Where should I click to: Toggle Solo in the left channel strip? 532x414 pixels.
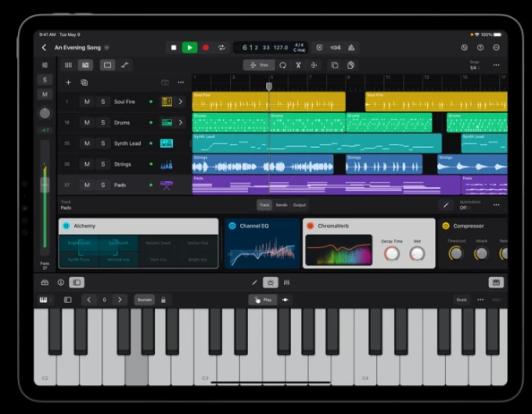click(45, 80)
